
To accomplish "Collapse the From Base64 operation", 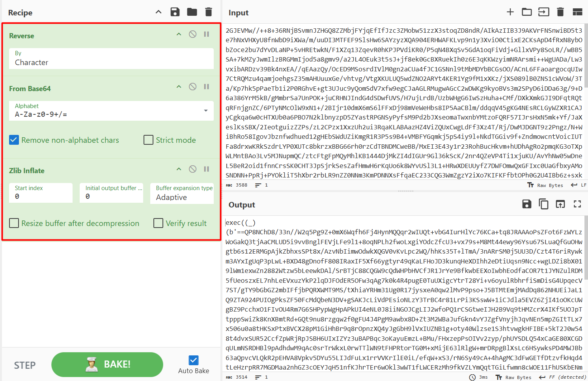I will pyautogui.click(x=179, y=87).
